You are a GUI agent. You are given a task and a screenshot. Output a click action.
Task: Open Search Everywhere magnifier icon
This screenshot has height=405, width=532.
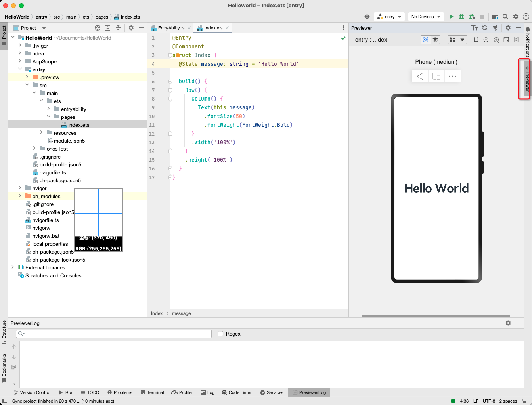(505, 17)
